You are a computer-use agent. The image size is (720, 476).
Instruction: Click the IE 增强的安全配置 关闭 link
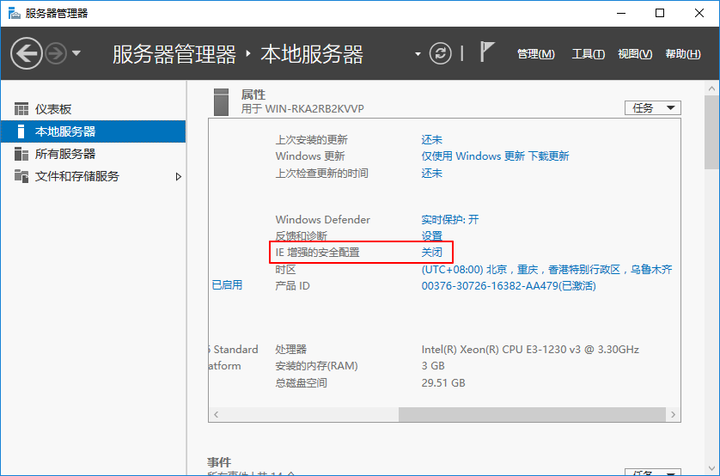point(432,253)
